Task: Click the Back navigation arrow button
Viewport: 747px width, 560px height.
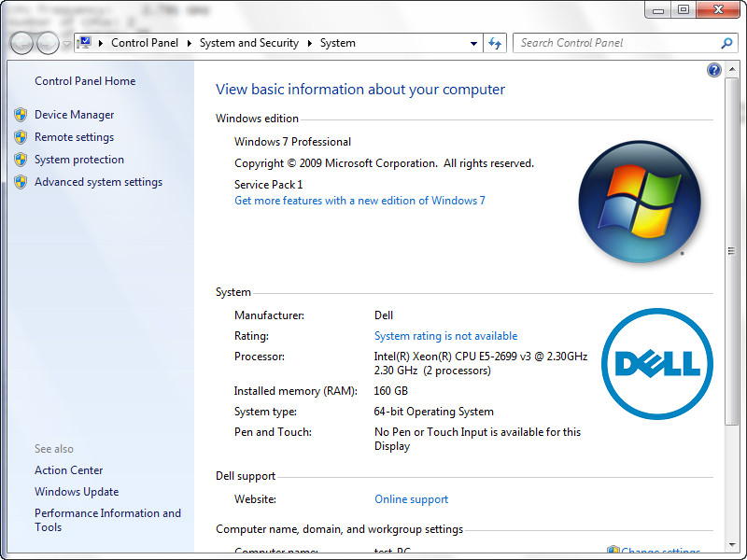Action: (21, 43)
